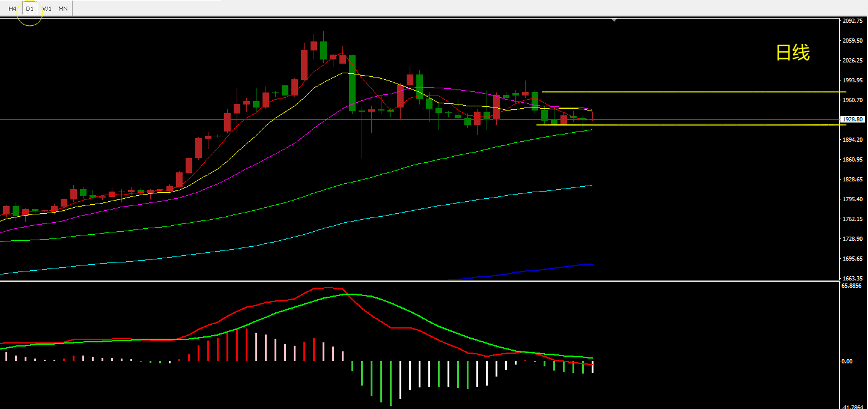868x409 pixels.
Task: Click price axis value 1894.20
Action: (853, 139)
